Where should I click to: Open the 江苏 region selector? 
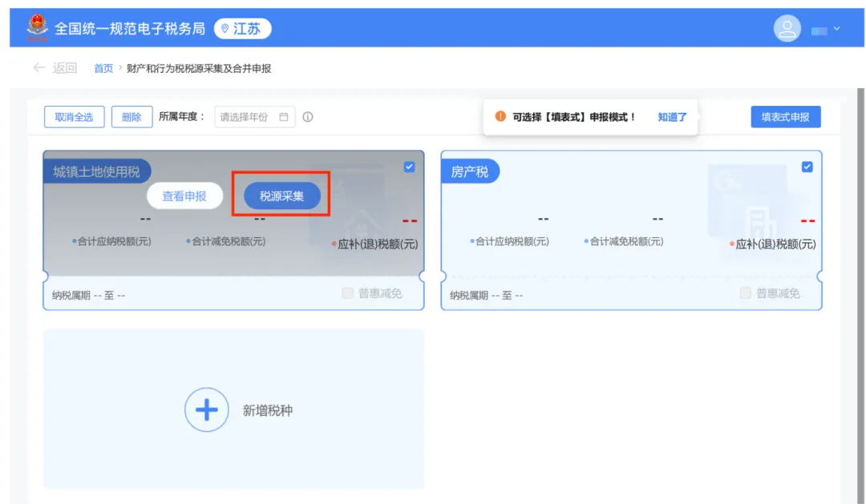[246, 28]
